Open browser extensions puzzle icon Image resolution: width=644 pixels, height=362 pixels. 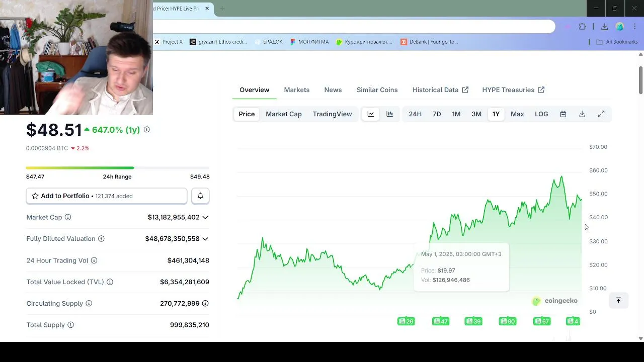coord(583,27)
